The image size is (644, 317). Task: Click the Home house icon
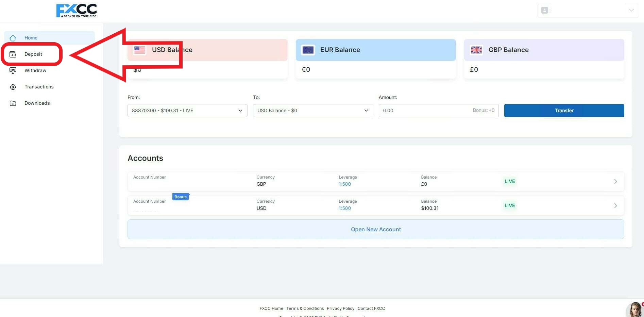[x=13, y=38]
